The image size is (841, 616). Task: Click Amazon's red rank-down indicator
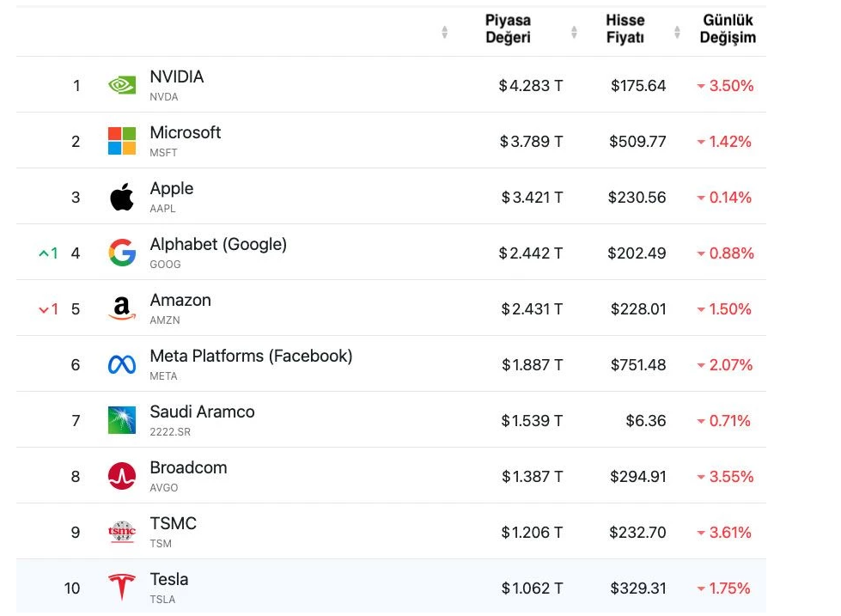48,309
